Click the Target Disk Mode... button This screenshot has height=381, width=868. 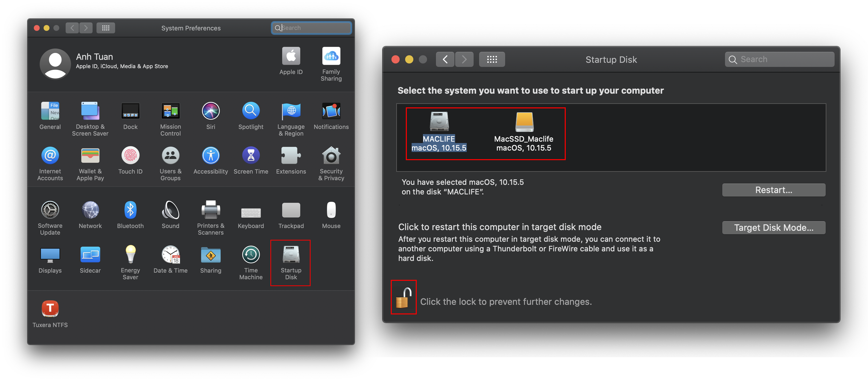pos(773,228)
